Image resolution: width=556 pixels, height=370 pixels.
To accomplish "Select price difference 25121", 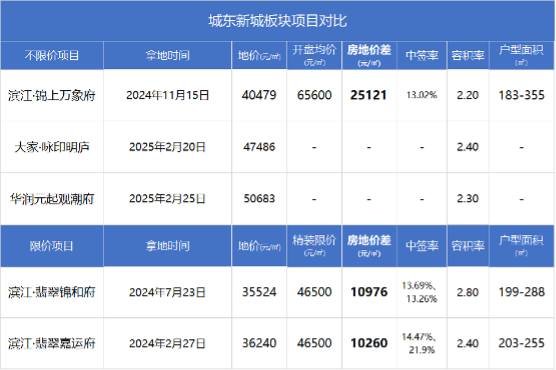I will [368, 95].
